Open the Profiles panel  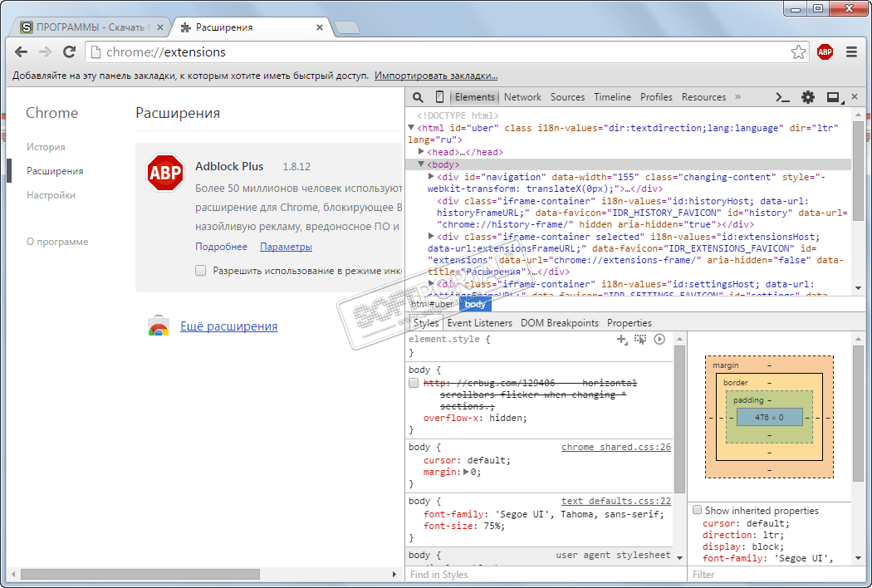point(656,97)
